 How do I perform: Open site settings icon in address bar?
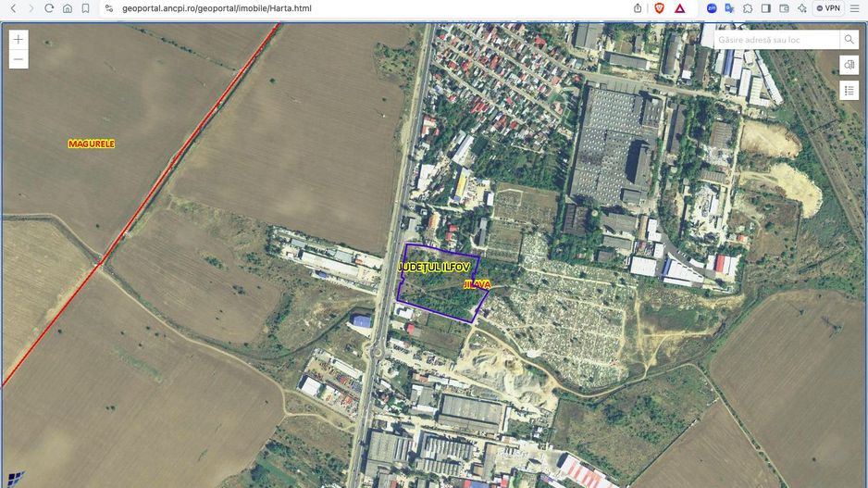coord(109,8)
